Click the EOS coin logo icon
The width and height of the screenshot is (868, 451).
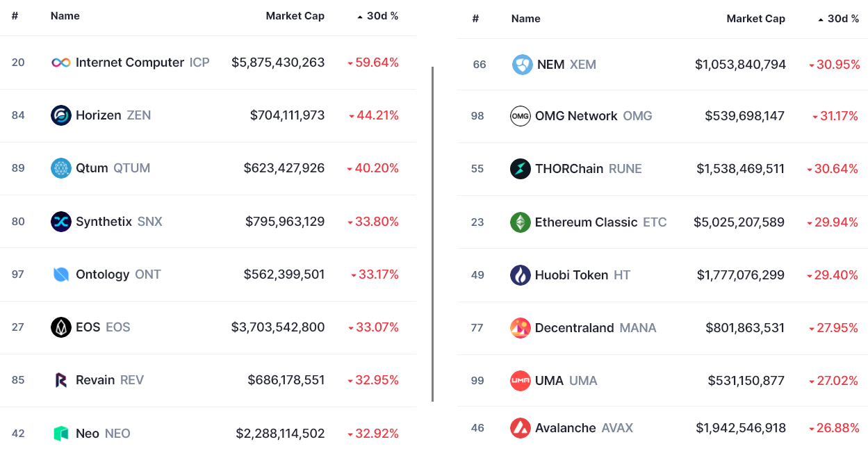coord(61,327)
